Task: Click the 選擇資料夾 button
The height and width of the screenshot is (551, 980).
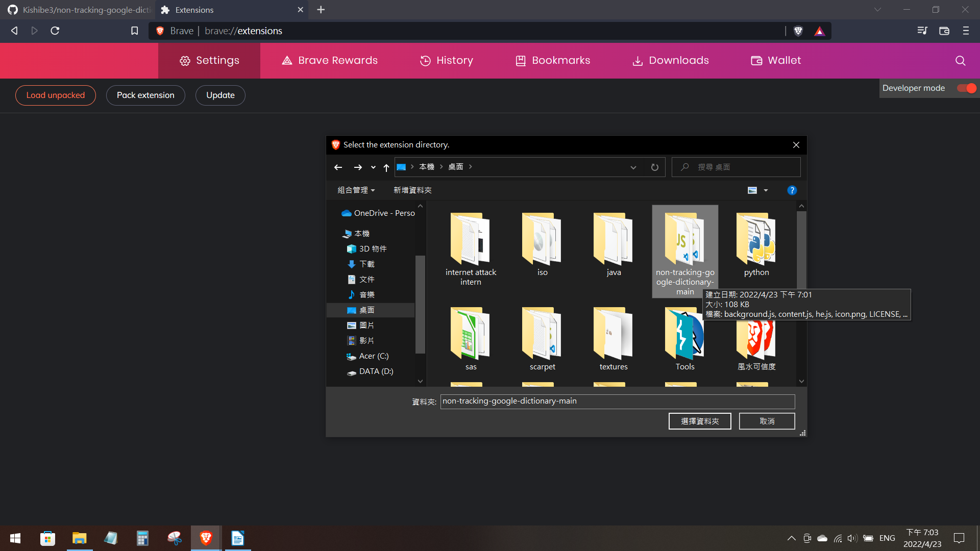Action: tap(699, 421)
